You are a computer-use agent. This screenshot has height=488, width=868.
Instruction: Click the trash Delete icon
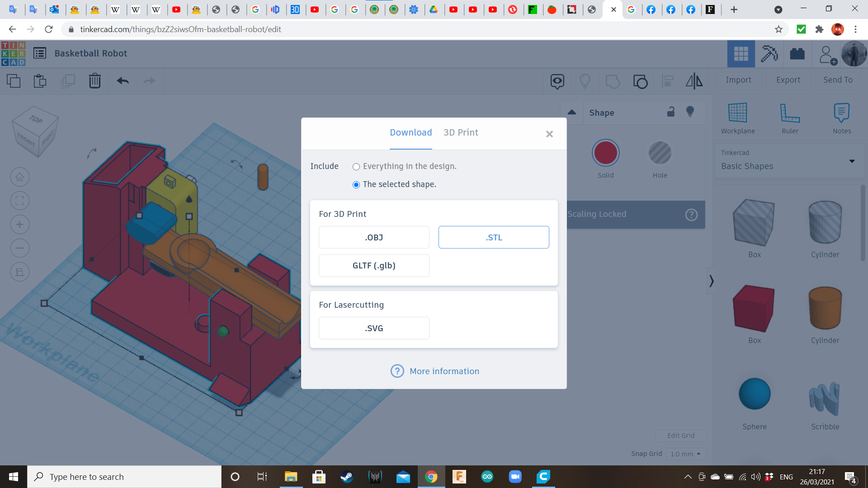[x=95, y=81]
